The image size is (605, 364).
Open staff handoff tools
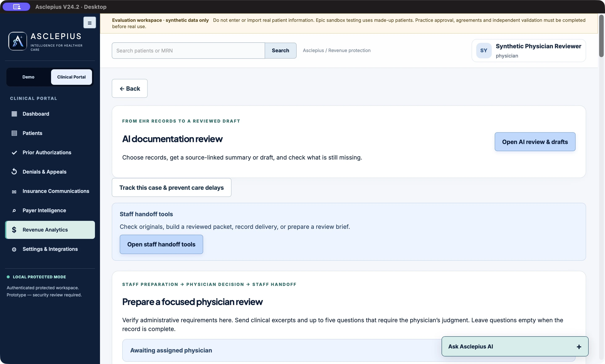click(x=161, y=244)
